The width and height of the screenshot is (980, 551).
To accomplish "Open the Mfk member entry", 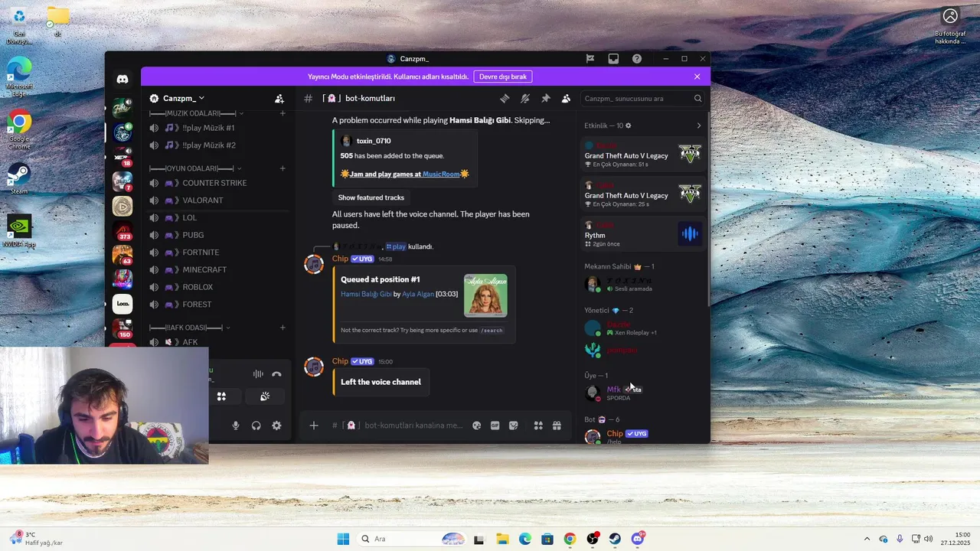I will pos(642,393).
